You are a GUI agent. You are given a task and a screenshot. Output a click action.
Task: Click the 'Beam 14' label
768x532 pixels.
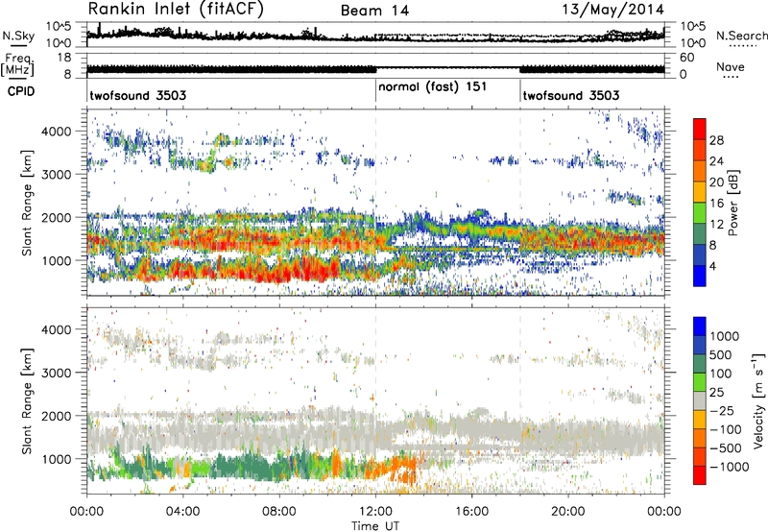click(x=374, y=11)
